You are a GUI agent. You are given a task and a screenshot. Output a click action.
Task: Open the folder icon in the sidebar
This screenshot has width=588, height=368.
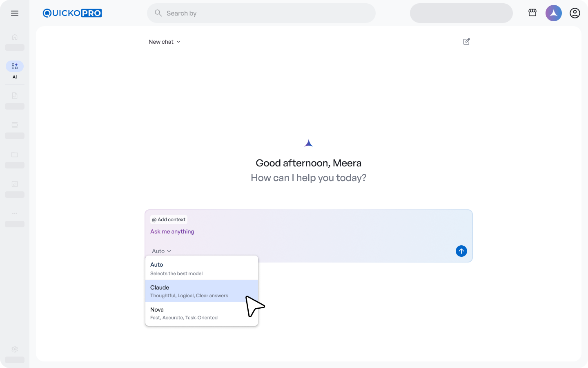point(15,155)
